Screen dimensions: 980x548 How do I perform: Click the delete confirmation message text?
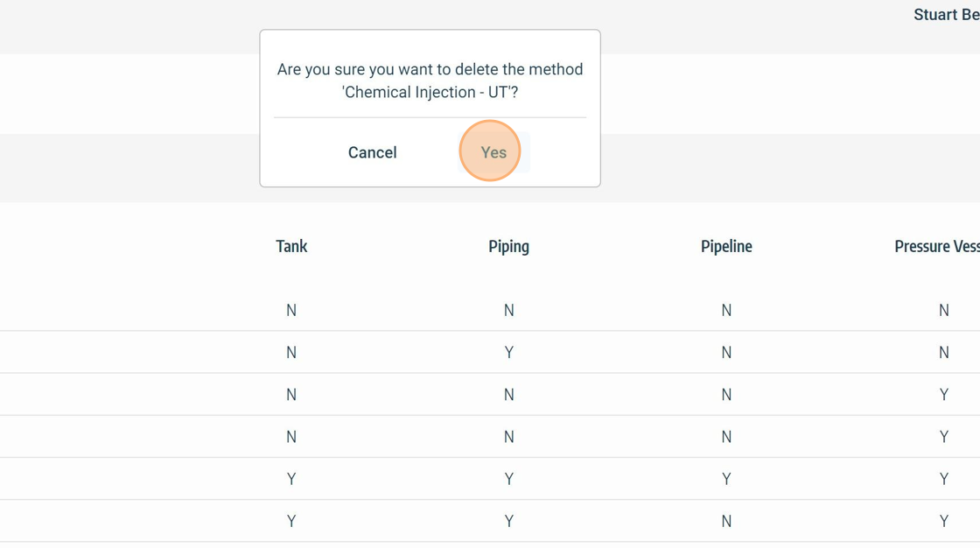(430, 81)
